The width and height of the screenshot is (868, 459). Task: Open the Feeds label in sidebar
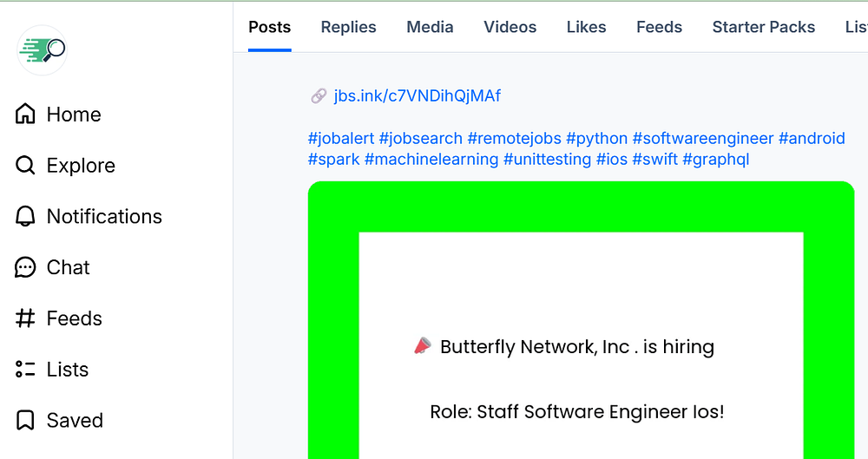(x=74, y=318)
